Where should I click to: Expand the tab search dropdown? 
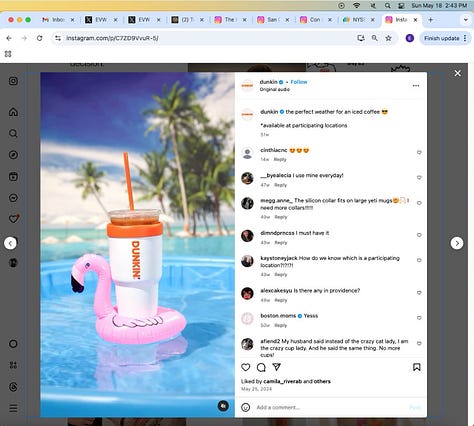click(466, 20)
